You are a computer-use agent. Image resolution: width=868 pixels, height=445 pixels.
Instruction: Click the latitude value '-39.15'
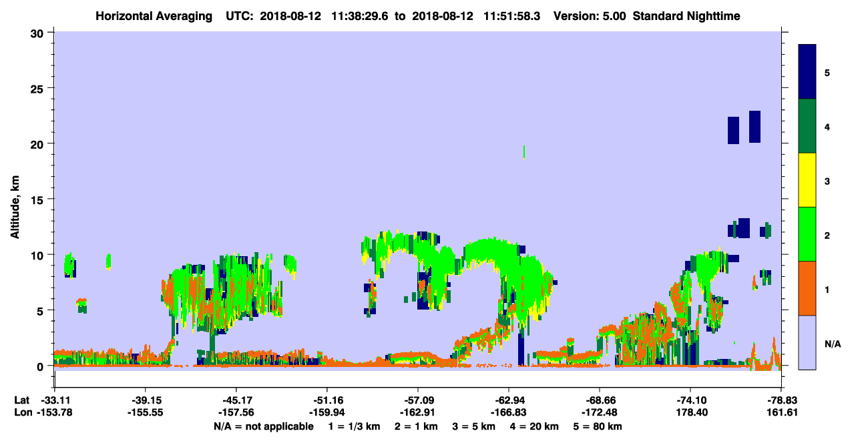(145, 400)
